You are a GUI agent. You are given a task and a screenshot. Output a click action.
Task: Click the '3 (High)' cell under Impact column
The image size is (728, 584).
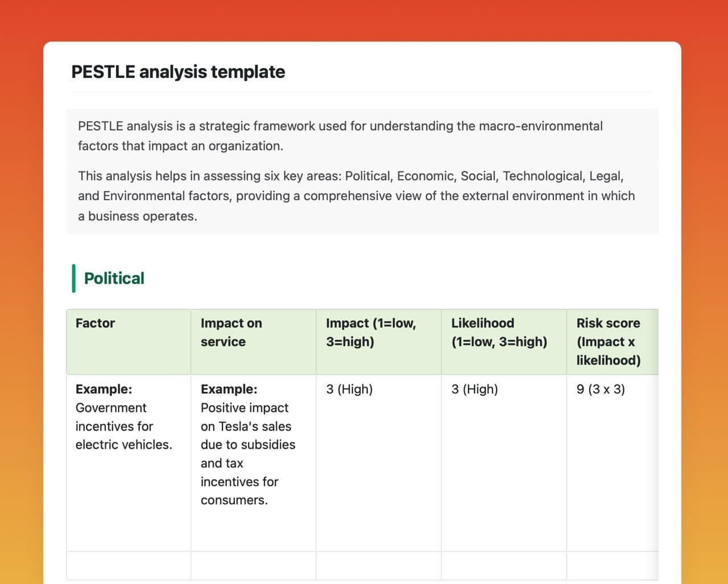[349, 390]
